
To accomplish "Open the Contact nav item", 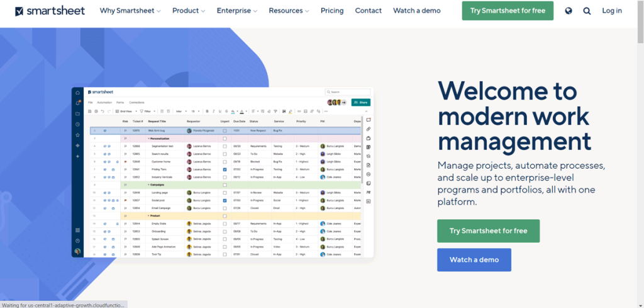I will pyautogui.click(x=368, y=11).
